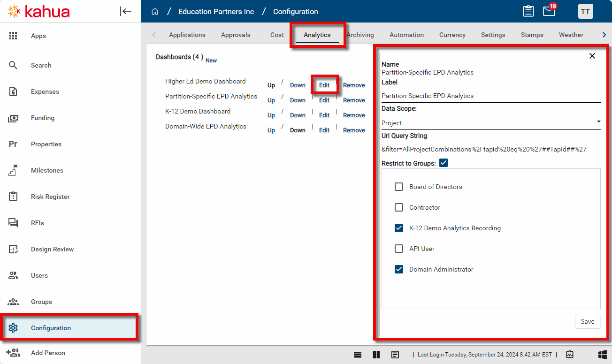
Task: Click Edit for Domain-Wide EPD Analytics
Action: (x=324, y=130)
